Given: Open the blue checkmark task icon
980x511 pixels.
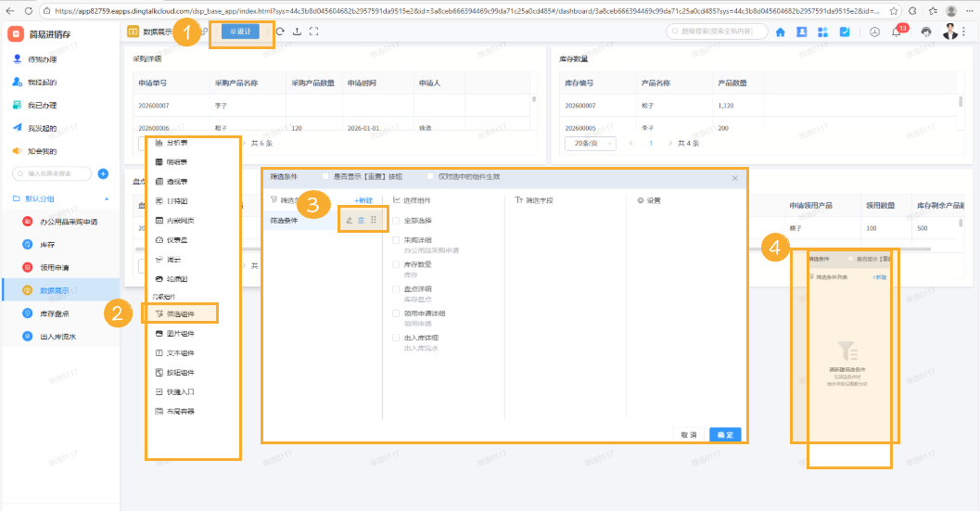Looking at the screenshot, I should (845, 32).
